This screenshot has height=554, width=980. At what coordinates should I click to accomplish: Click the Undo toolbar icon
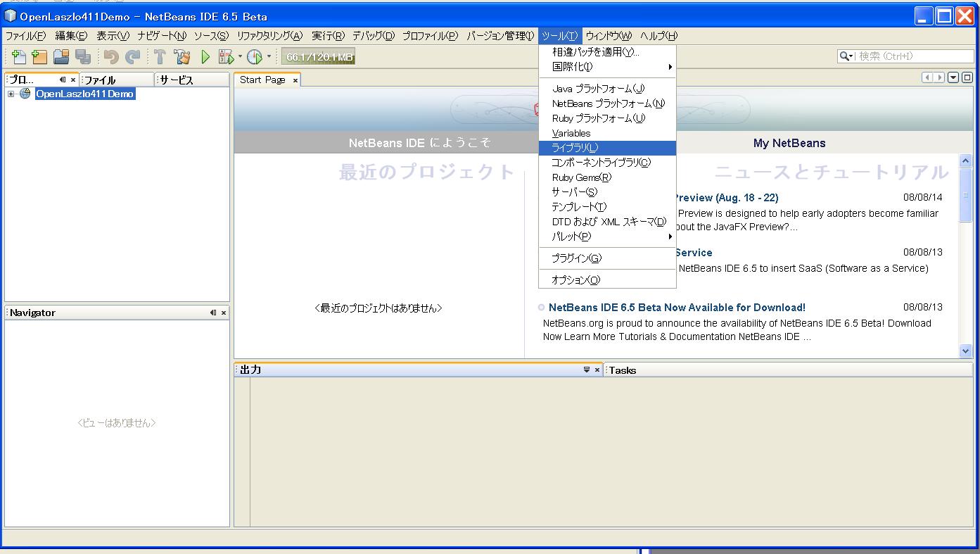pos(111,57)
